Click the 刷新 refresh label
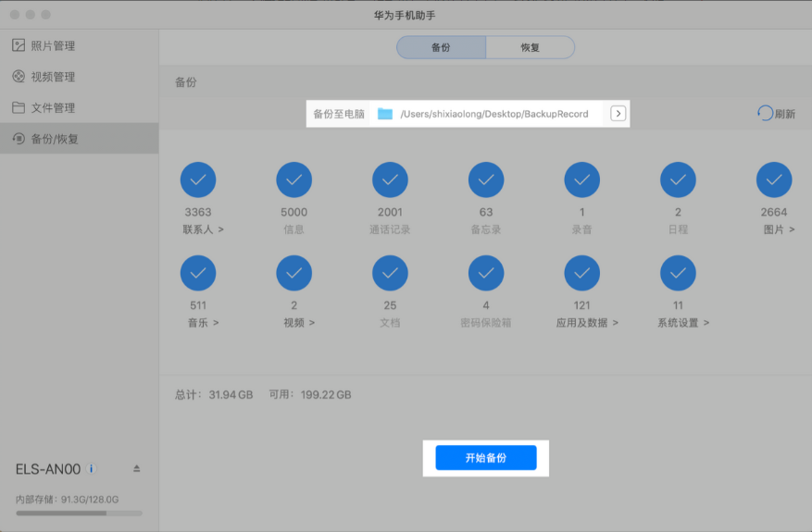This screenshot has height=532, width=812. (785, 114)
